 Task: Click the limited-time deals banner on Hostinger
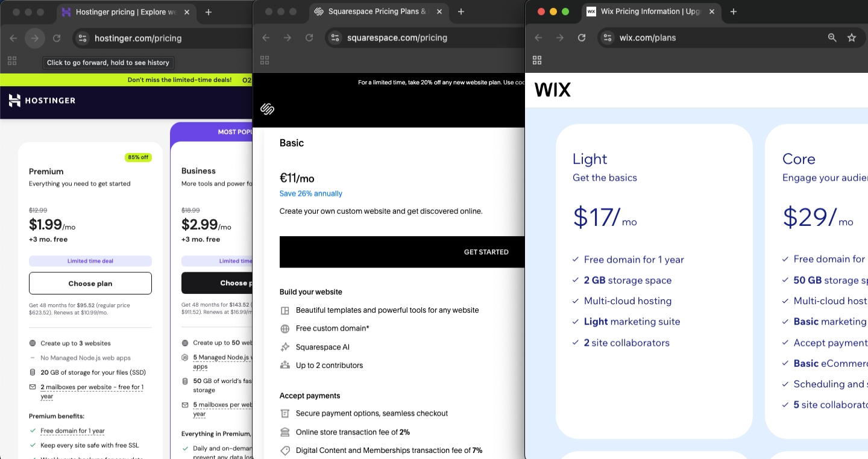[x=181, y=80]
